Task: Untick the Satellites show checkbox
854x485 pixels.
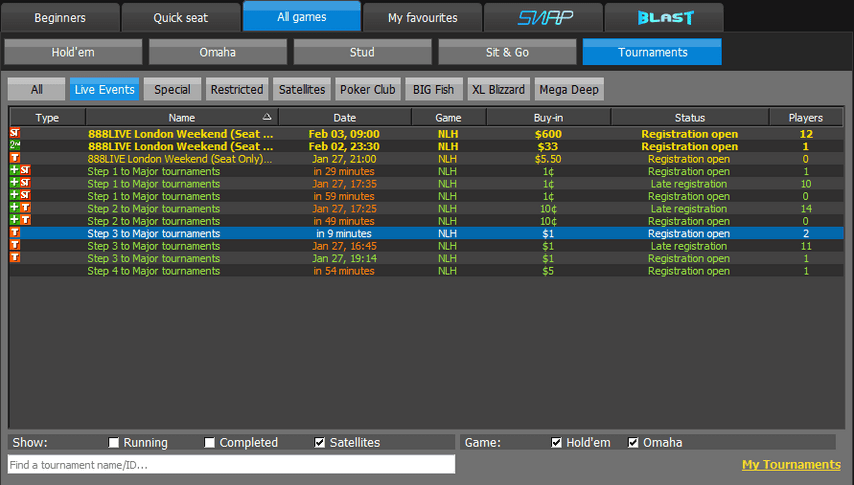Action: [320, 442]
